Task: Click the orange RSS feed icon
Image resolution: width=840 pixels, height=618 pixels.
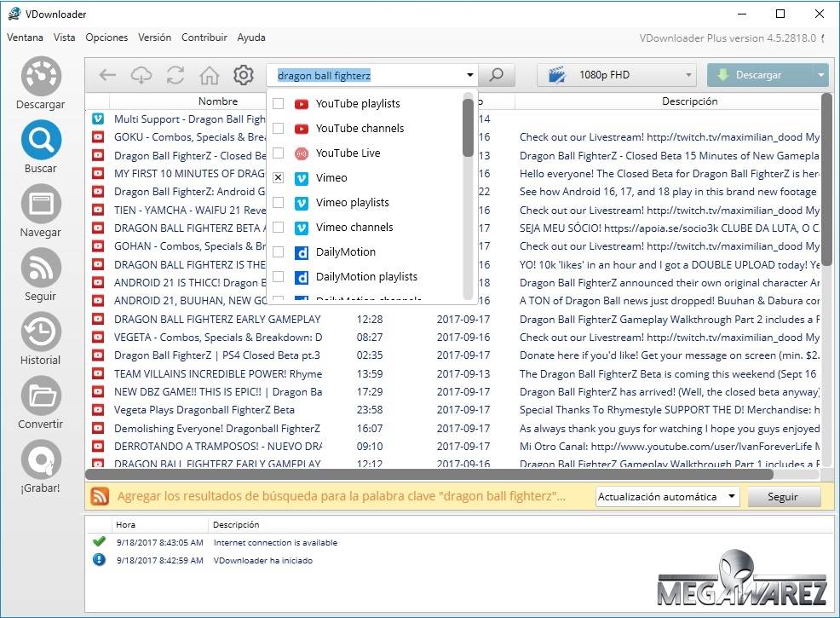Action: click(100, 496)
